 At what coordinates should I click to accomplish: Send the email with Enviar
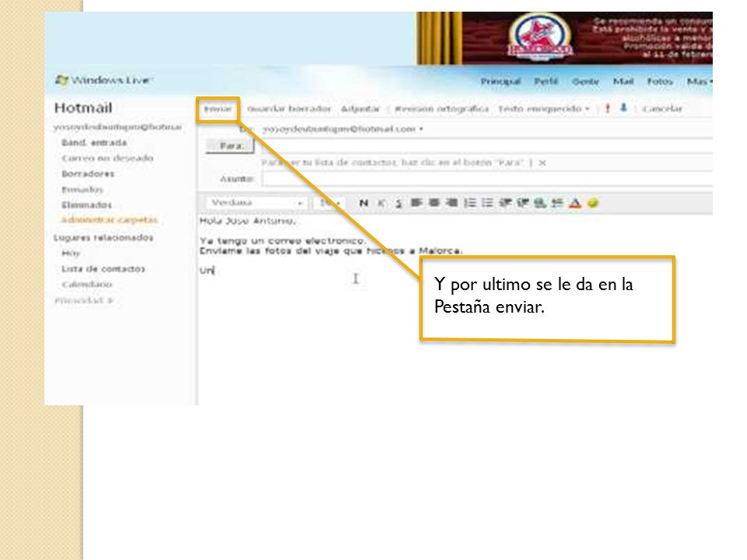[218, 109]
